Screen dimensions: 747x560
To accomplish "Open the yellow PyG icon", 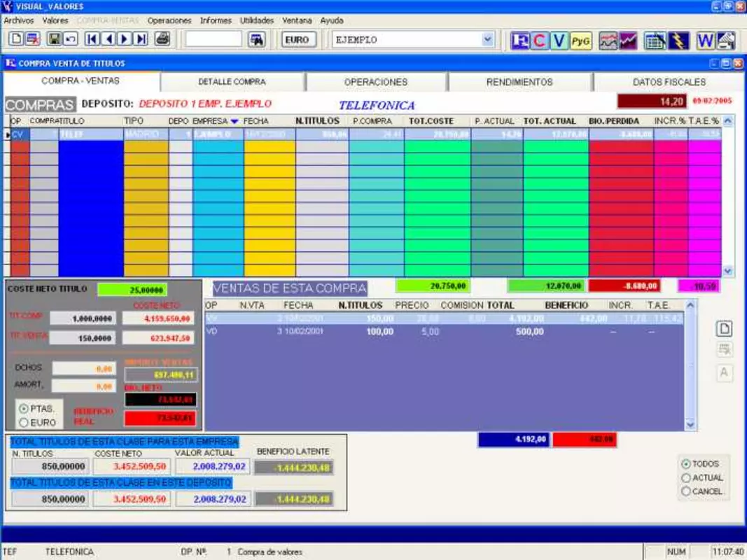I will (x=581, y=41).
